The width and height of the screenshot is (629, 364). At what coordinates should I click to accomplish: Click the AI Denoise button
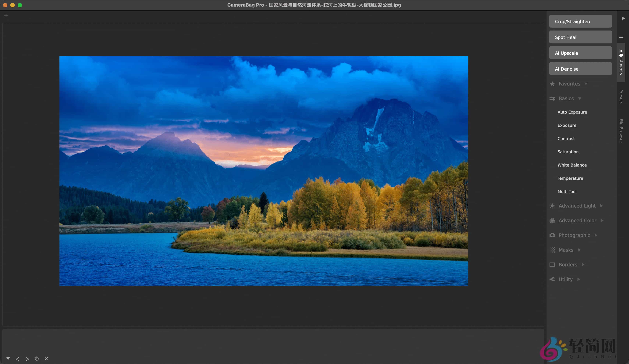click(x=580, y=69)
